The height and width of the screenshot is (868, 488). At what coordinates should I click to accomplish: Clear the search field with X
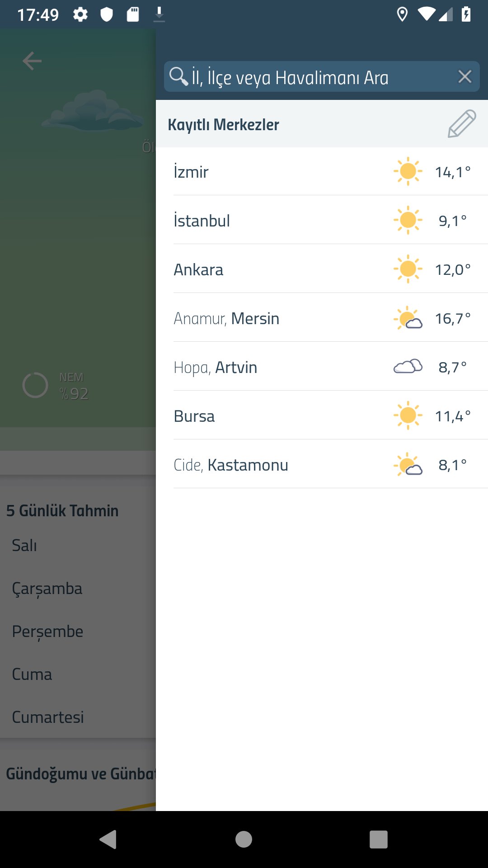[x=465, y=77]
